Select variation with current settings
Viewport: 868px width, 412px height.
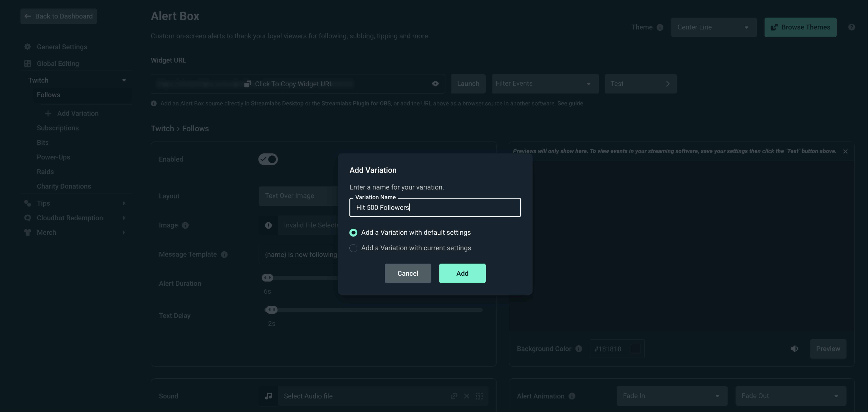pyautogui.click(x=353, y=248)
